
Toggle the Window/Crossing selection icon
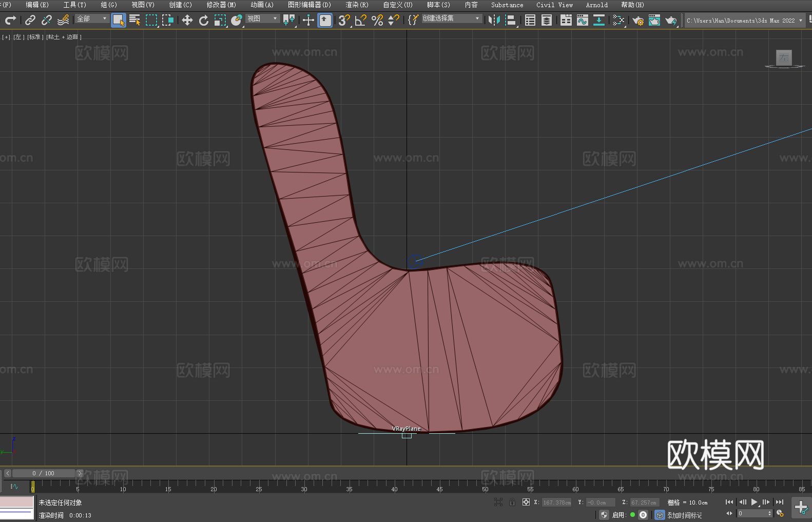[x=168, y=20]
